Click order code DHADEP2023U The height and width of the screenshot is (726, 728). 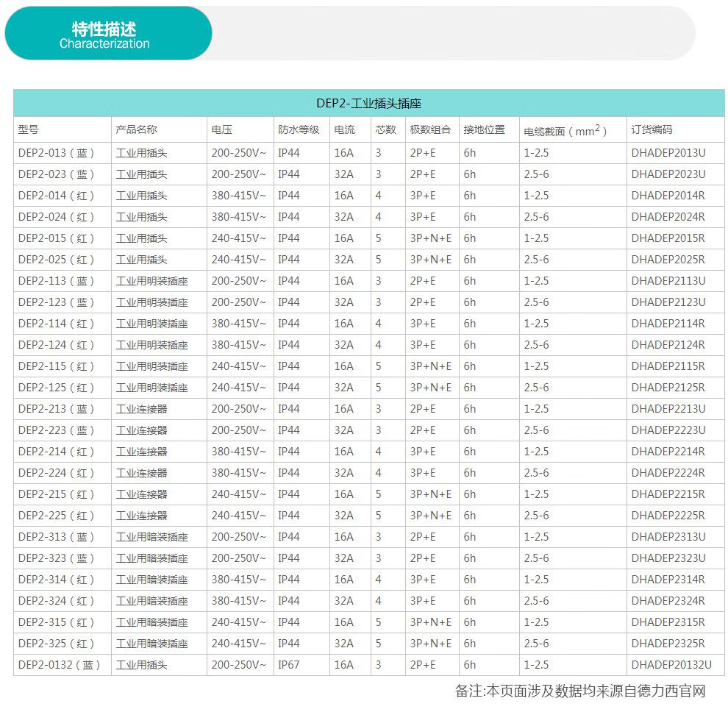coord(668,174)
